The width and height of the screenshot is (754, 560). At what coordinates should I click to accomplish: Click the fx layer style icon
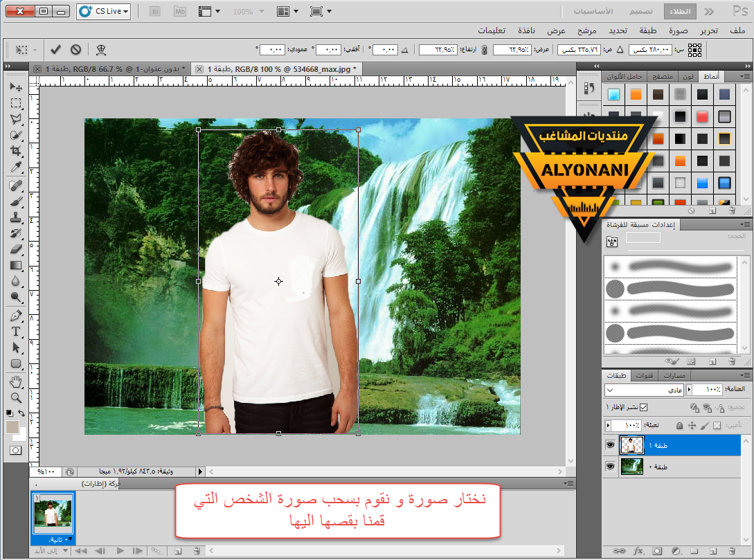point(638,552)
